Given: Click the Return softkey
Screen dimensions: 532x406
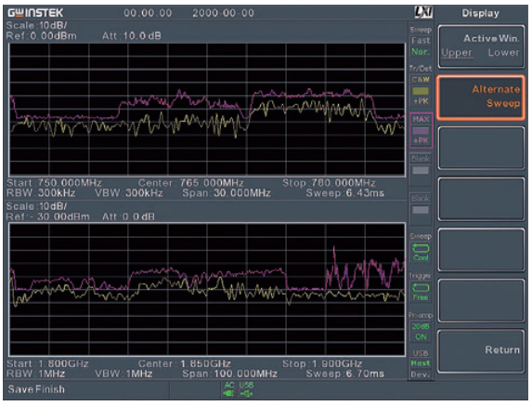Looking at the screenshot, I should pyautogui.click(x=481, y=350).
